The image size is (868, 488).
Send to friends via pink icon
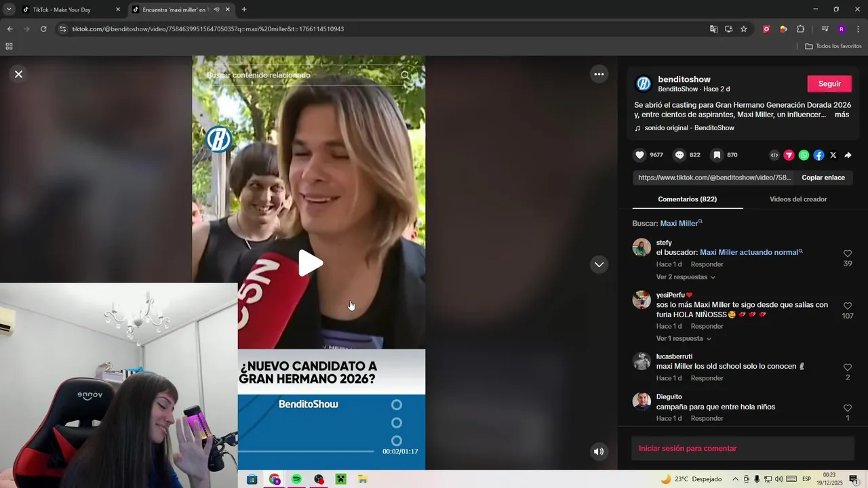pyautogui.click(x=789, y=155)
